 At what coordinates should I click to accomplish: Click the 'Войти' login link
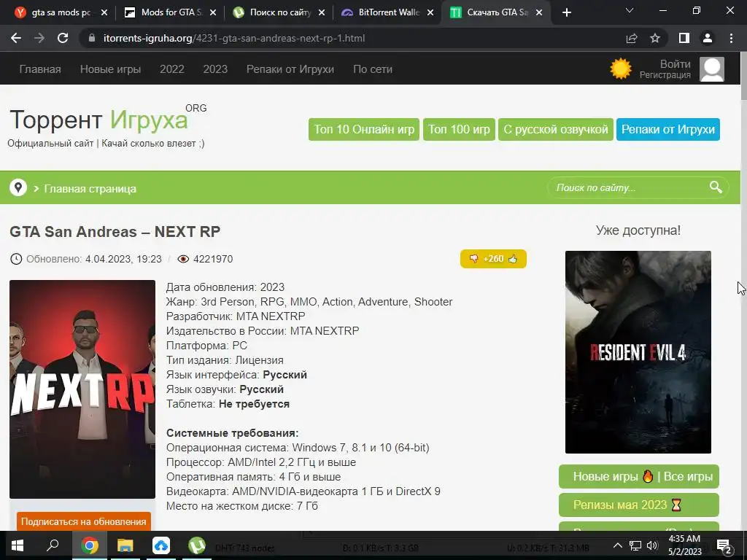pyautogui.click(x=675, y=64)
